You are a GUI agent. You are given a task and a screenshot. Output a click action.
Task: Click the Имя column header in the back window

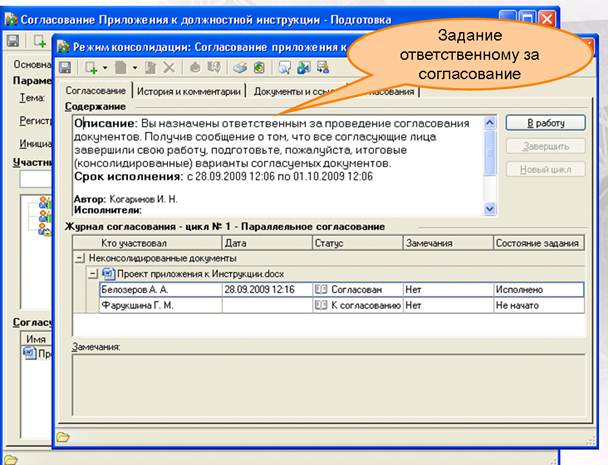click(36, 339)
